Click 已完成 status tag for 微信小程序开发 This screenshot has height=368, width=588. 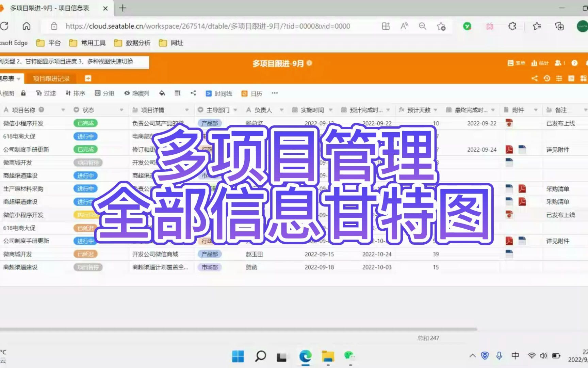pyautogui.click(x=85, y=123)
